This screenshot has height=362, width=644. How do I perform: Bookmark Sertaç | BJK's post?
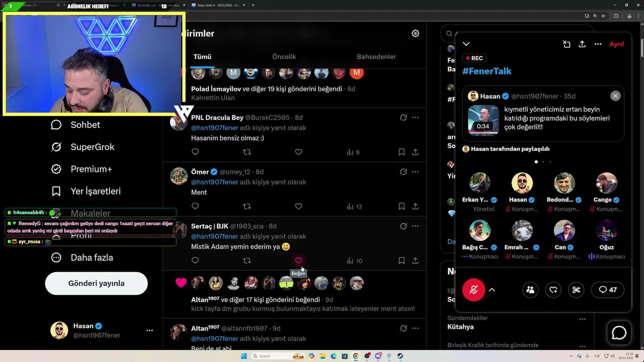tap(401, 260)
